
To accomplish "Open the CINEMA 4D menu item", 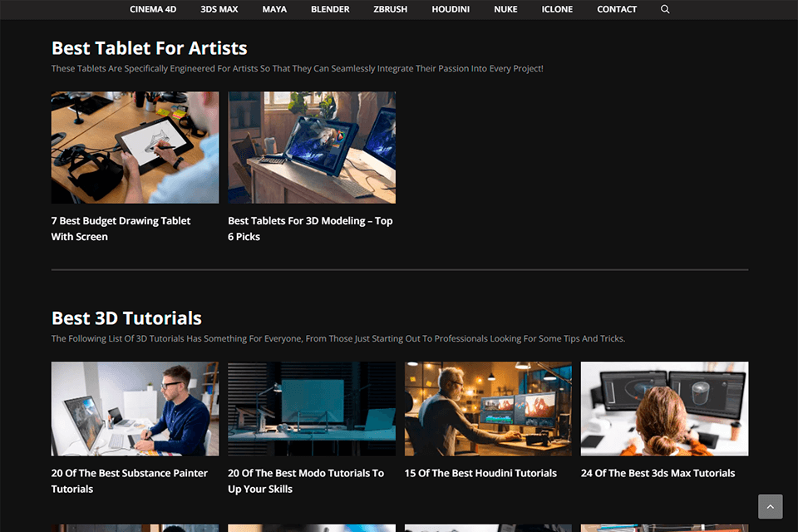I will point(153,9).
